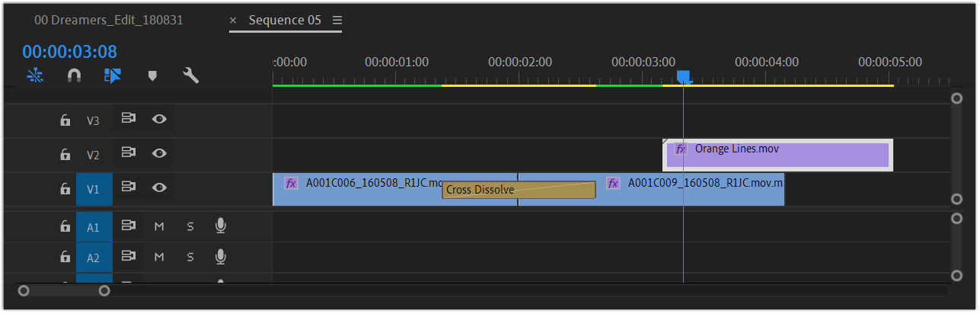Viewport: 980px width, 314px height.
Task: Toggle V1 track targeting
Action: (94, 189)
